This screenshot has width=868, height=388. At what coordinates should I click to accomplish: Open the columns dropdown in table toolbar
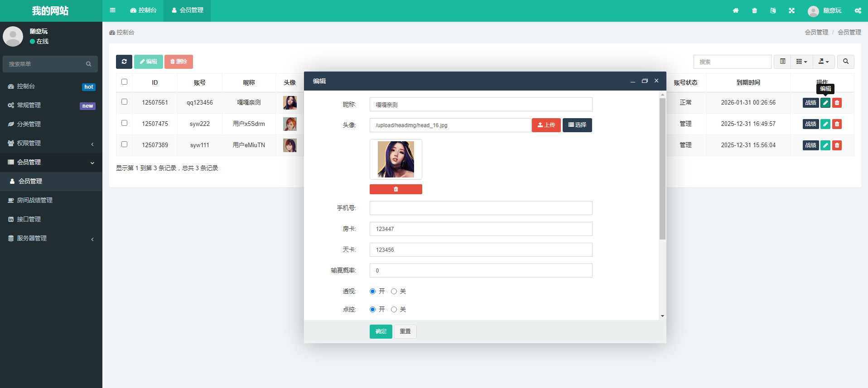[801, 62]
